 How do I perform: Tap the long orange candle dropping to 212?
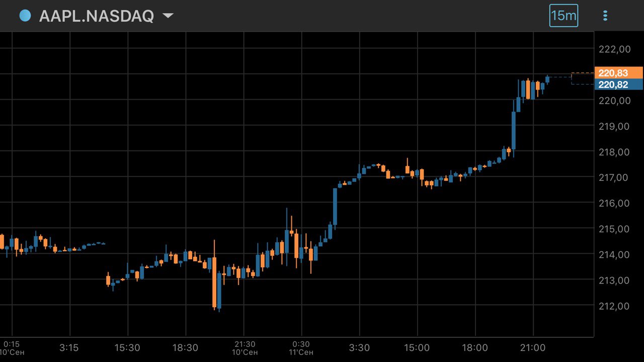[214, 282]
